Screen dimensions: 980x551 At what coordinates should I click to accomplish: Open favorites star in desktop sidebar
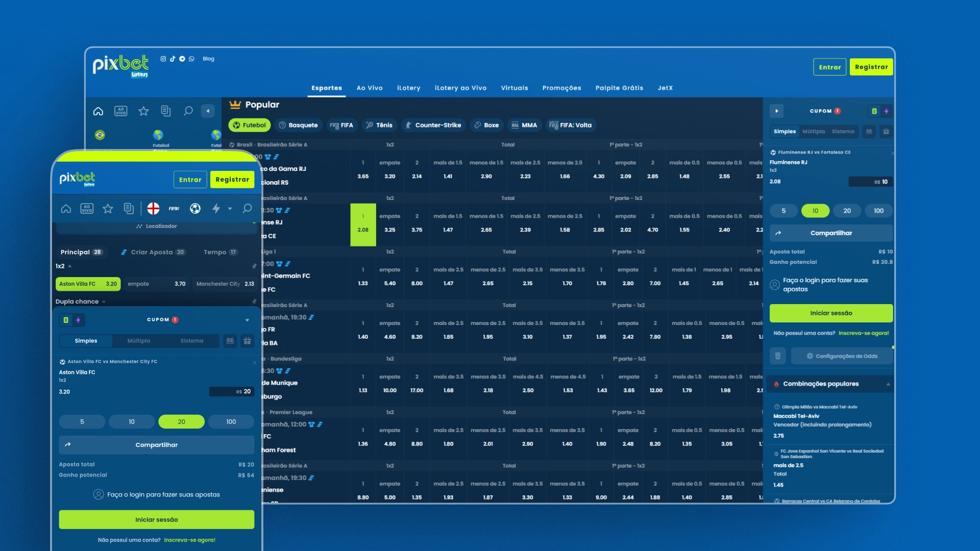143,111
